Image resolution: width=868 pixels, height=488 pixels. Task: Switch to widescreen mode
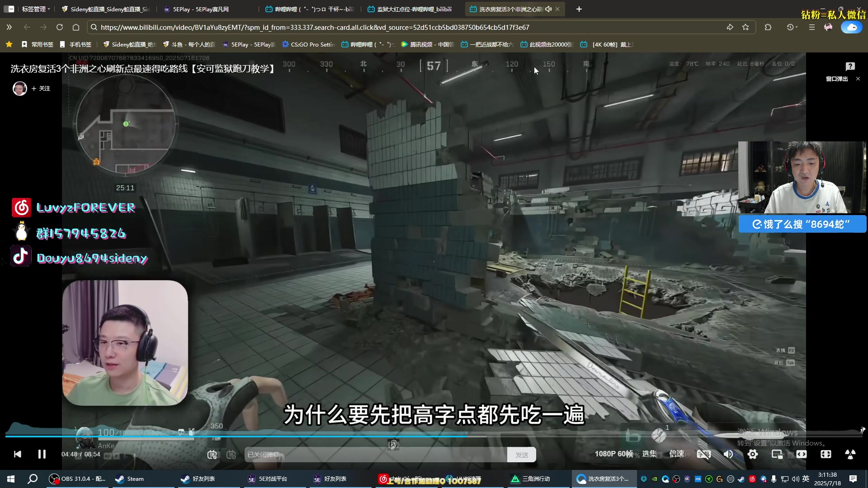(x=802, y=454)
